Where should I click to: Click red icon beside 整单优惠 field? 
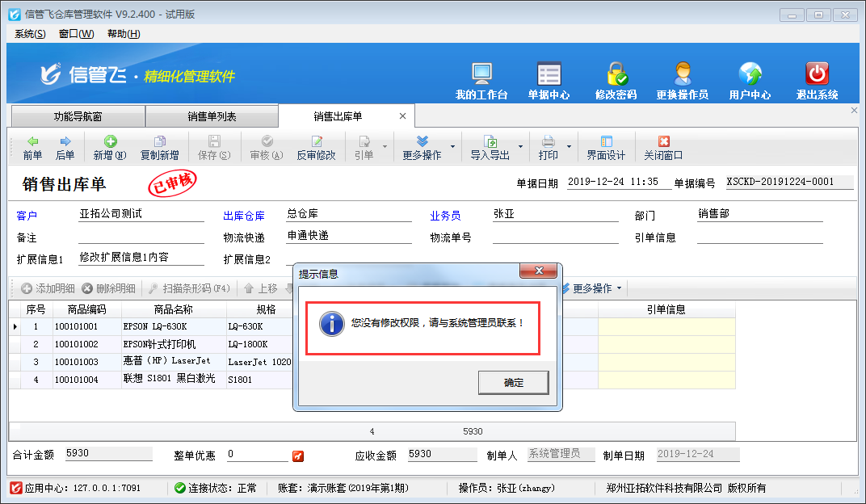[x=298, y=456]
